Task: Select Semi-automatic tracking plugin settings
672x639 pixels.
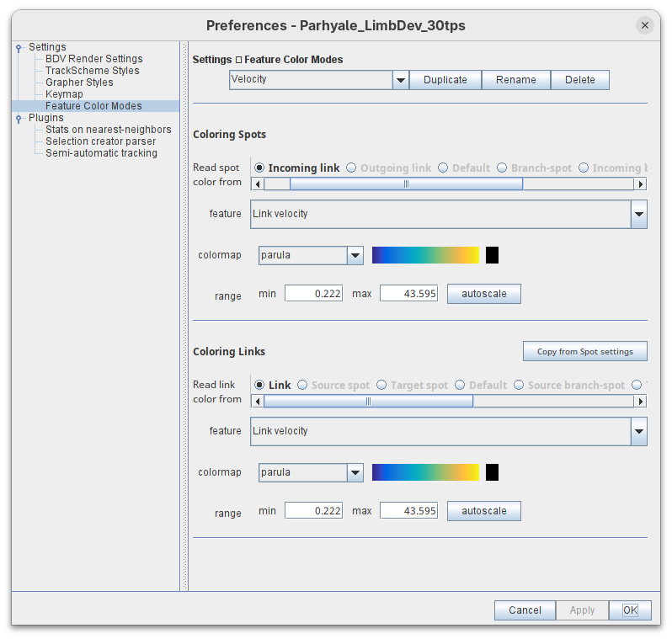Action: [x=101, y=153]
